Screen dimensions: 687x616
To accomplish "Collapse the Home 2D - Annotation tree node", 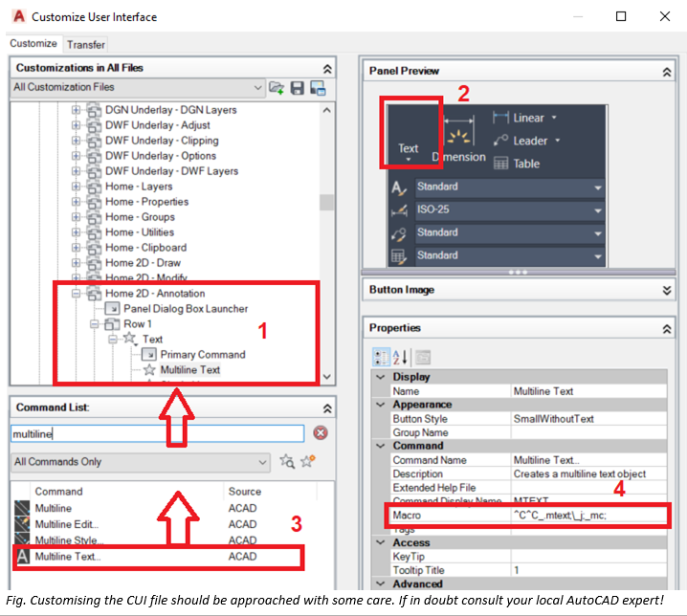I will click(77, 293).
